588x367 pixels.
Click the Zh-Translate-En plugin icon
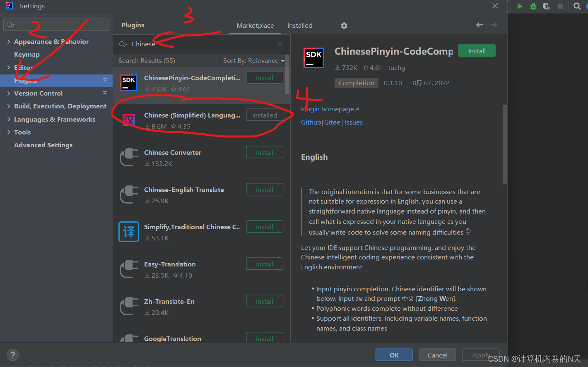[x=128, y=306]
